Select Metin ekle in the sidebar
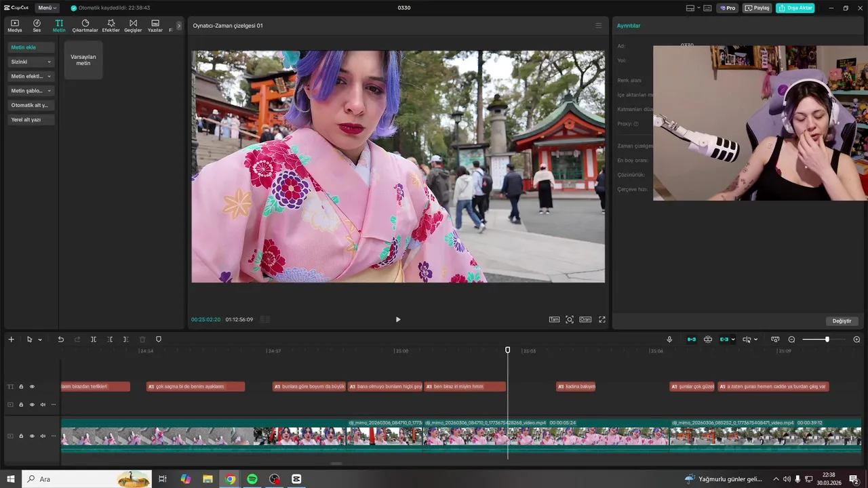868x488 pixels. click(x=31, y=47)
